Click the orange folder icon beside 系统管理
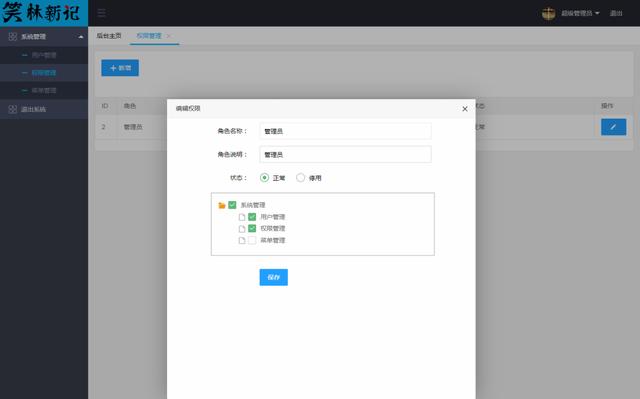640x399 pixels. (x=222, y=205)
